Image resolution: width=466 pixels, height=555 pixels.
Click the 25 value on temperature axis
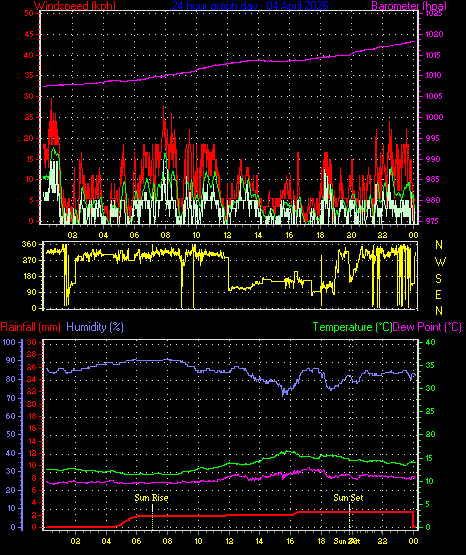430,411
